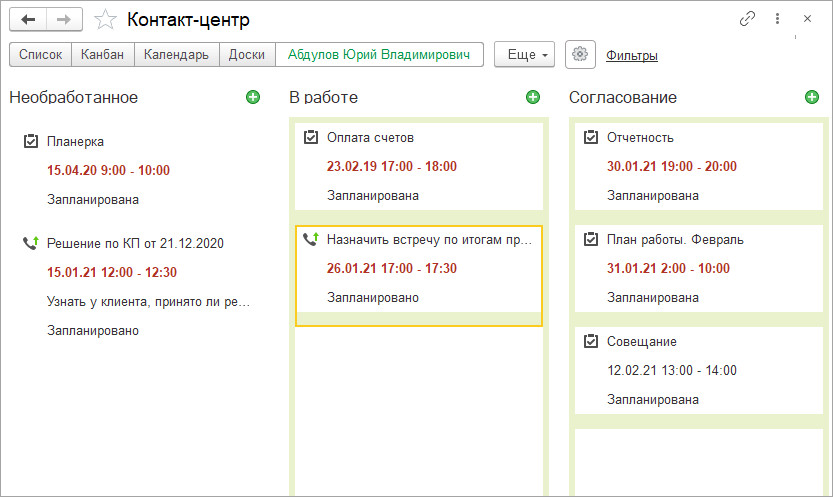This screenshot has width=833, height=497.
Task: Add a card to the В работе column
Action: tap(533, 97)
